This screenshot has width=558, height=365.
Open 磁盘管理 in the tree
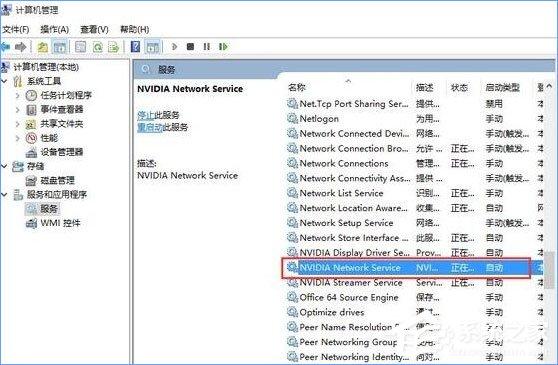[57, 180]
